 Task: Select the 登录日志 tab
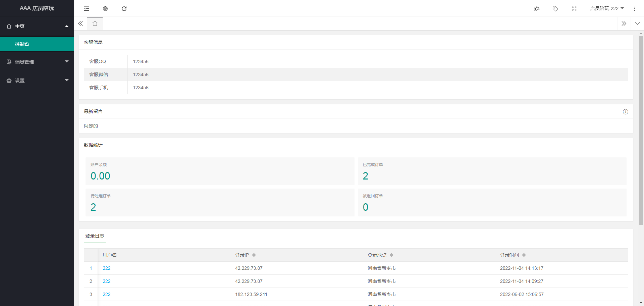[95, 236]
